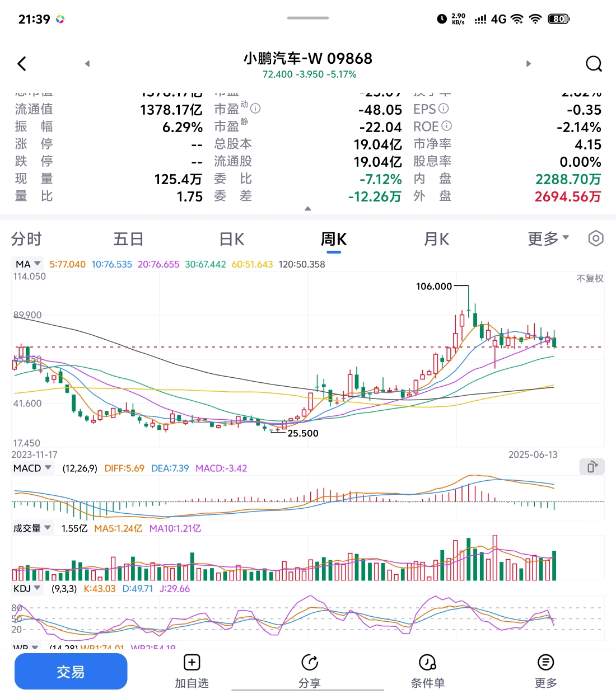The image size is (616, 694).
Task: Open the More menu icon at bottom
Action: (x=545, y=663)
